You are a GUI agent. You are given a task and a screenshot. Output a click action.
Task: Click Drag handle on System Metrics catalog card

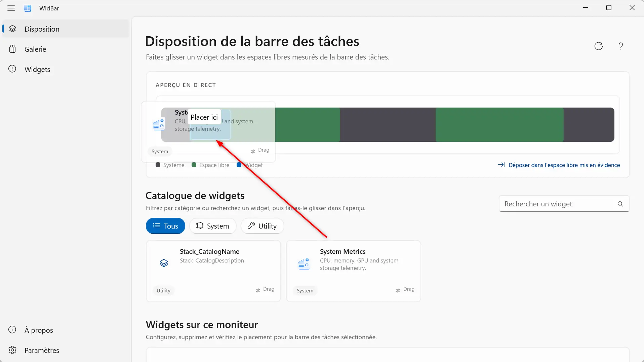[405, 289]
